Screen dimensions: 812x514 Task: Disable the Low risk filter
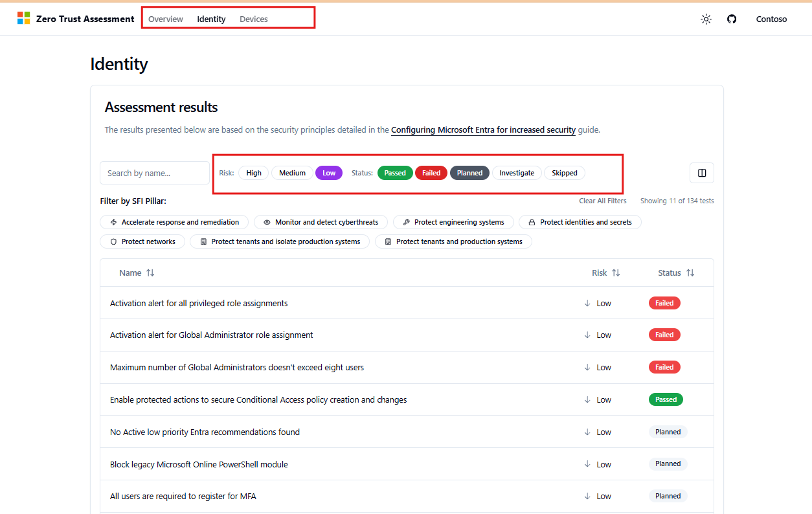[328, 173]
